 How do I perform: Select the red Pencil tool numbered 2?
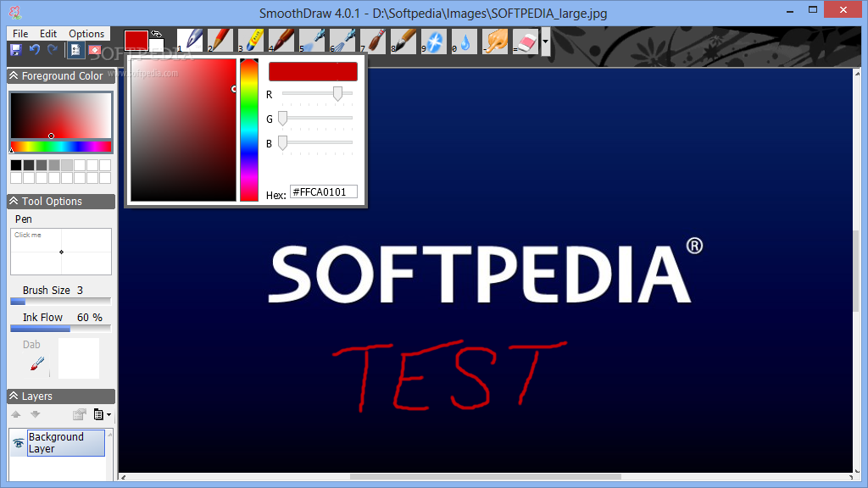pyautogui.click(x=220, y=41)
